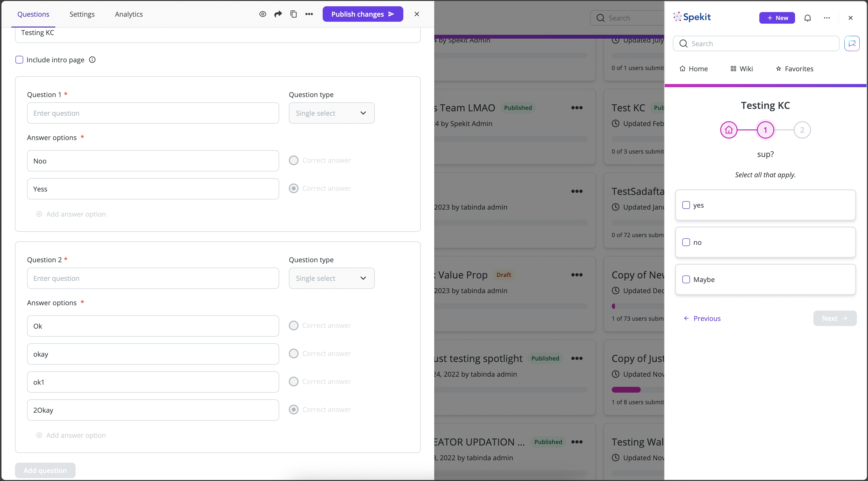Mark Noo as correct answer
868x481 pixels.
(x=293, y=160)
